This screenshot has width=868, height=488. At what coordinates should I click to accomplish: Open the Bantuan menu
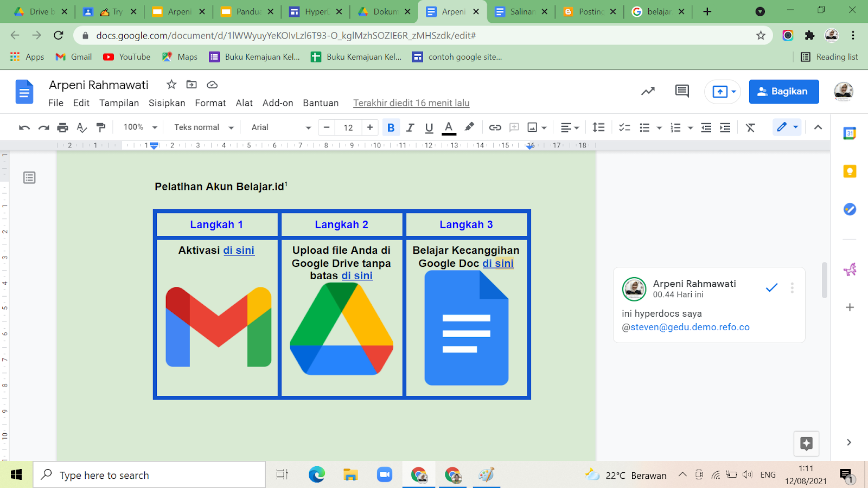(x=321, y=103)
